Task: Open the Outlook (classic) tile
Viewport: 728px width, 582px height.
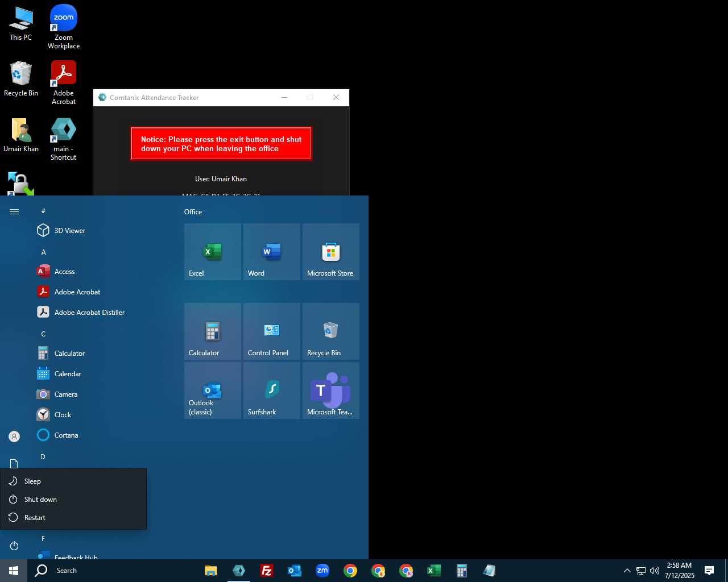Action: [x=213, y=390]
